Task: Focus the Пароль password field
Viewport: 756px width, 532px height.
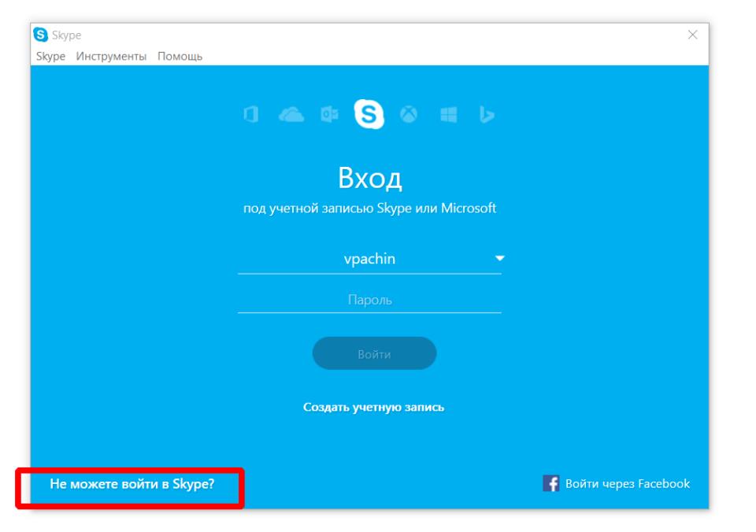Action: point(369,300)
